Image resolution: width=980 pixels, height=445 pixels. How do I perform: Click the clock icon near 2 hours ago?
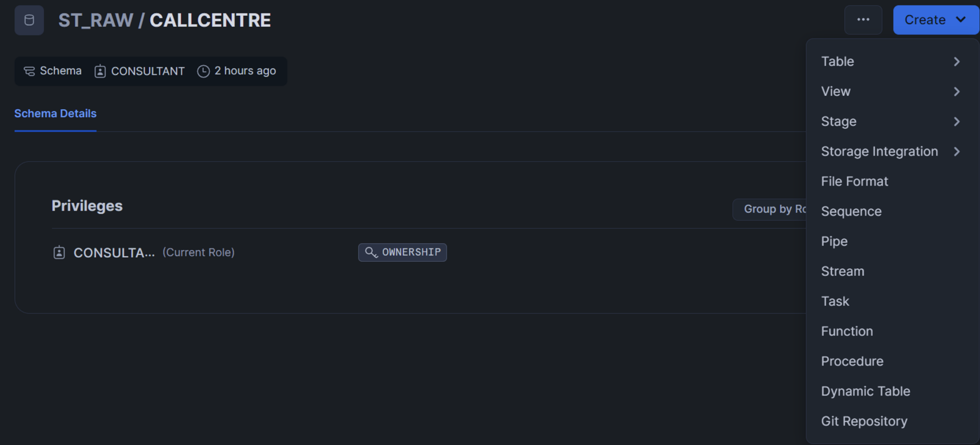203,71
